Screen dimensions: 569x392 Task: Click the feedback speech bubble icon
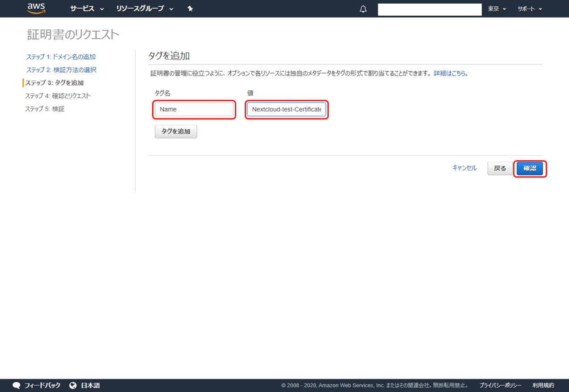point(17,385)
